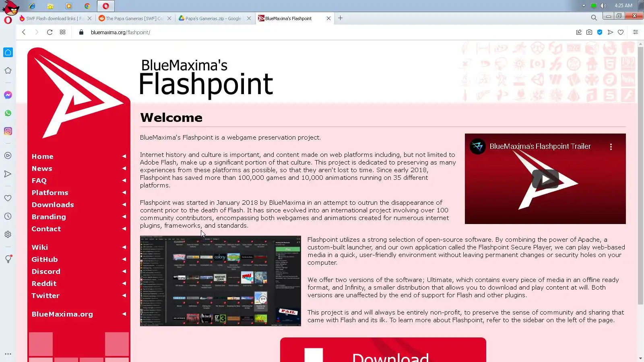
Task: Open News in Flashpoint sidebar
Action: pyautogui.click(x=42, y=169)
